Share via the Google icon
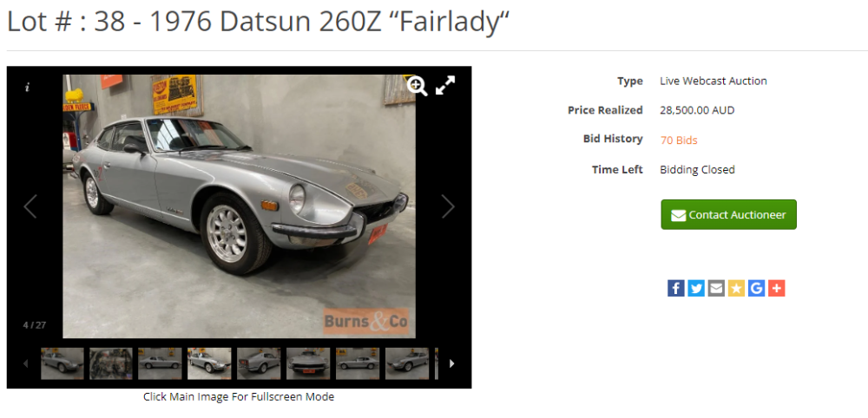Screen dimensions: 868x418 pos(756,288)
